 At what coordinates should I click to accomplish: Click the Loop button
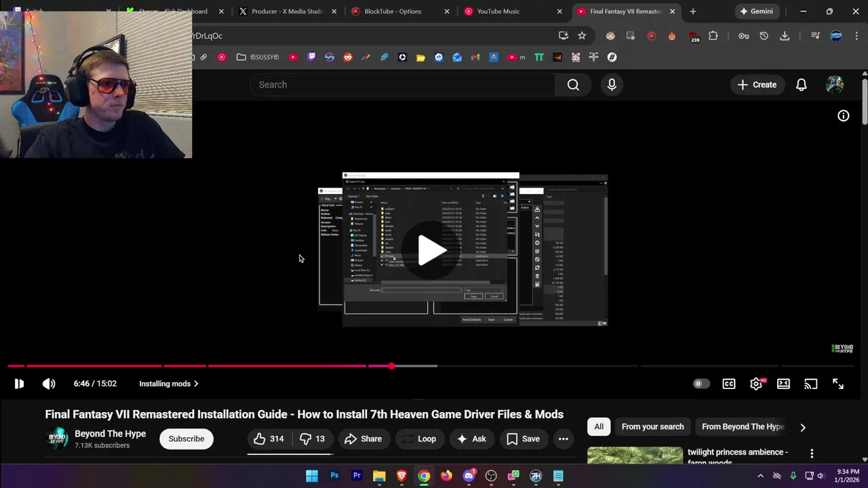(418, 439)
